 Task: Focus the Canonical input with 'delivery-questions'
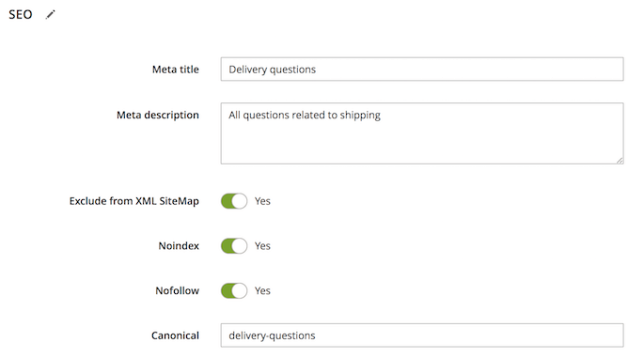point(422,335)
